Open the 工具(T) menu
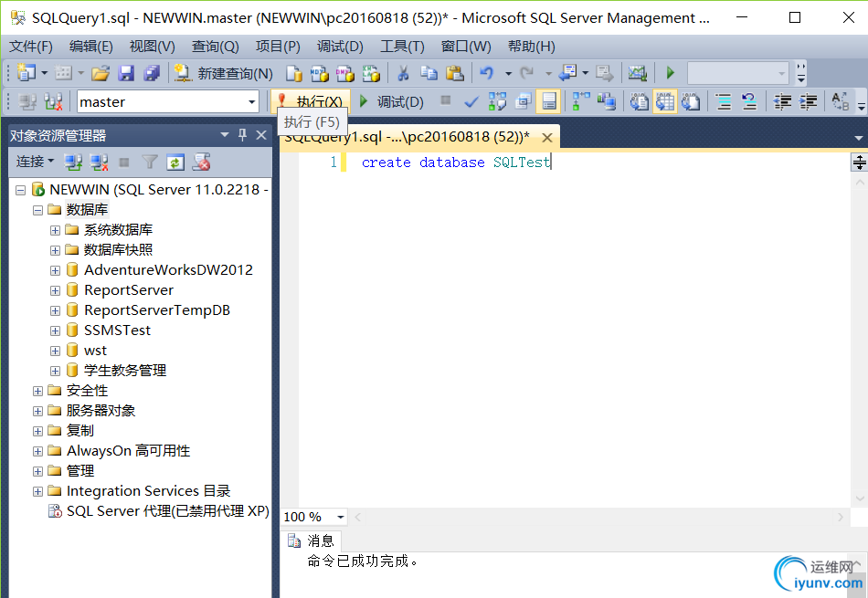 402,47
